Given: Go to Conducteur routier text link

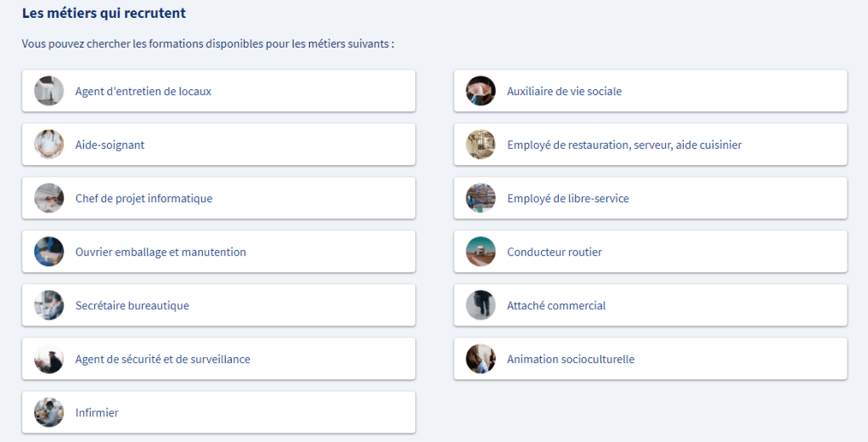Looking at the screenshot, I should [x=555, y=252].
